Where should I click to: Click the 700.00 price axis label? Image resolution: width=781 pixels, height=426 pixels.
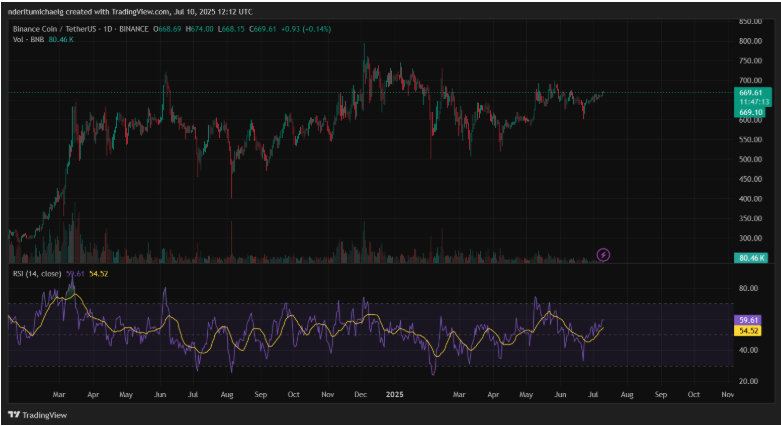(x=750, y=80)
